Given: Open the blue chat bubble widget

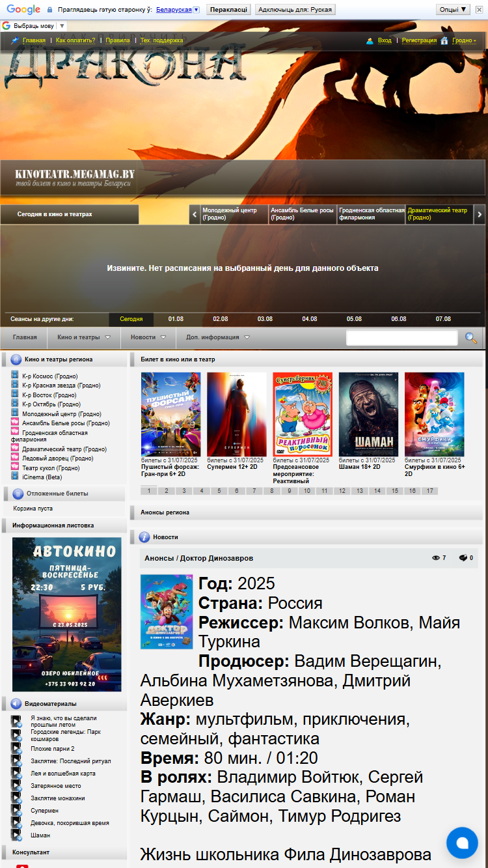Looking at the screenshot, I should tap(462, 842).
